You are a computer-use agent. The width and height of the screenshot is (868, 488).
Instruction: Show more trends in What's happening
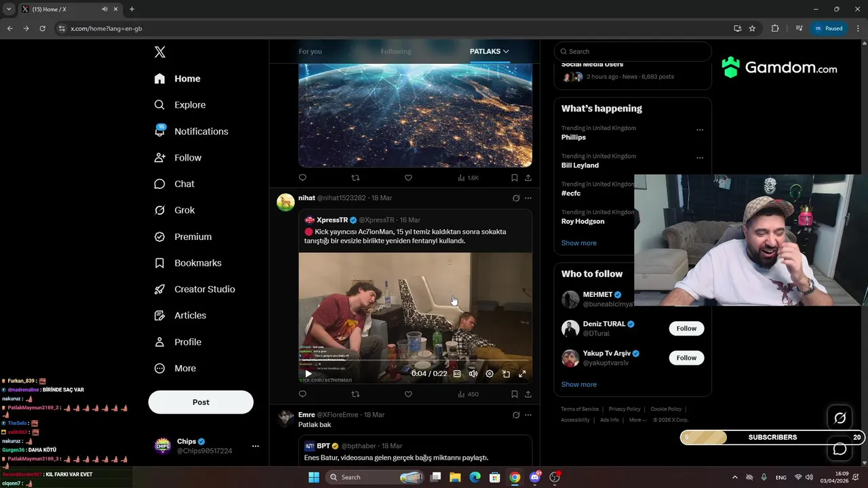pyautogui.click(x=578, y=243)
